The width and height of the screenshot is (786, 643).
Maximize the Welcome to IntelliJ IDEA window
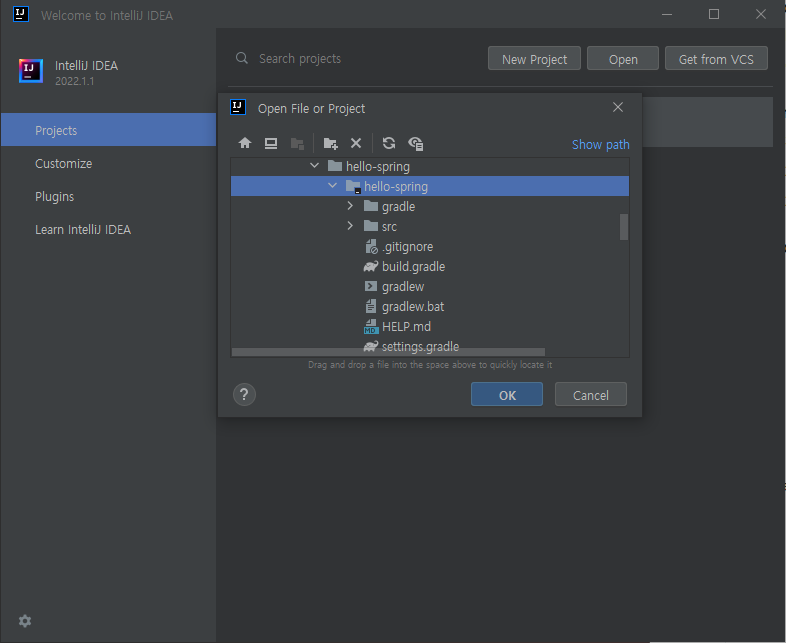714,15
